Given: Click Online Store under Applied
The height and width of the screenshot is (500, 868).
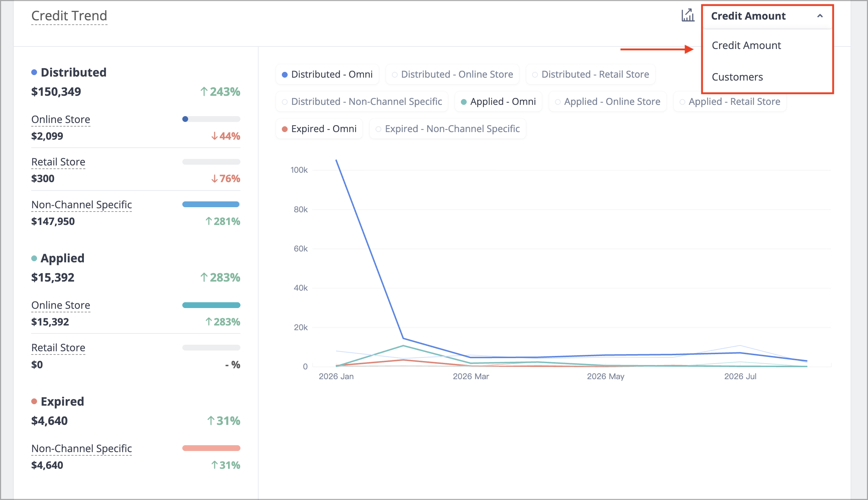Looking at the screenshot, I should 61,305.
